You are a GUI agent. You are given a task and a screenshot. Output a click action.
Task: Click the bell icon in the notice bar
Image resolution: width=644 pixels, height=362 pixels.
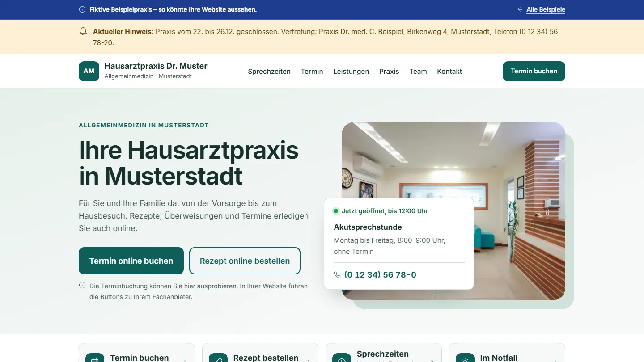tap(83, 31)
